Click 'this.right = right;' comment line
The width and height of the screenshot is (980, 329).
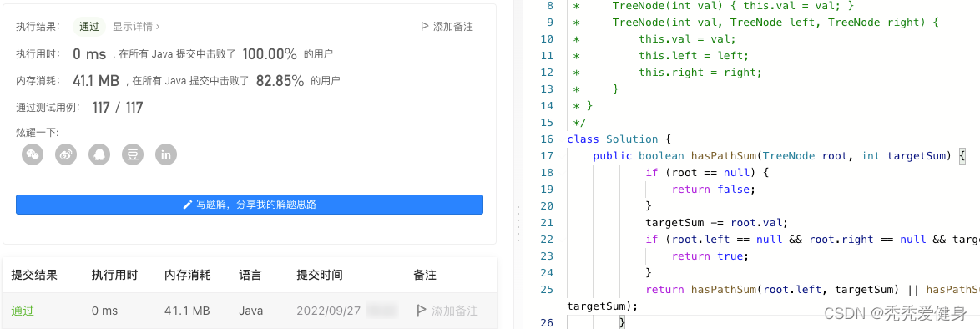700,72
